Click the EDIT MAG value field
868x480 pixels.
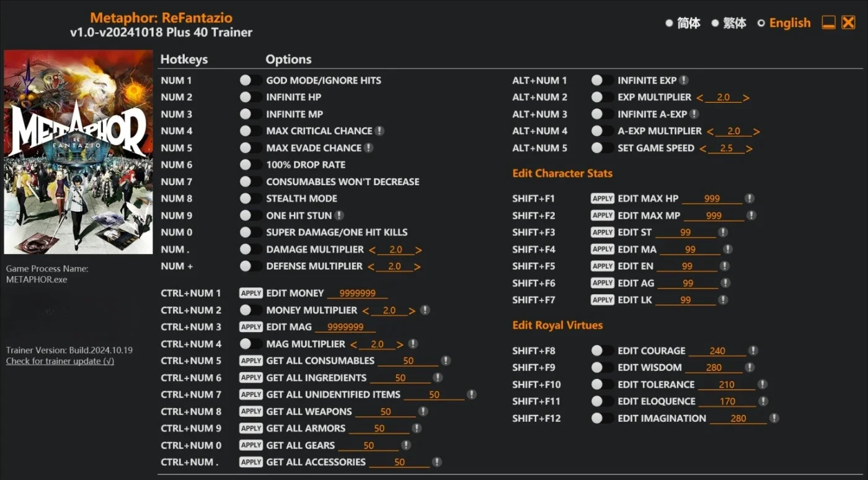click(x=345, y=327)
